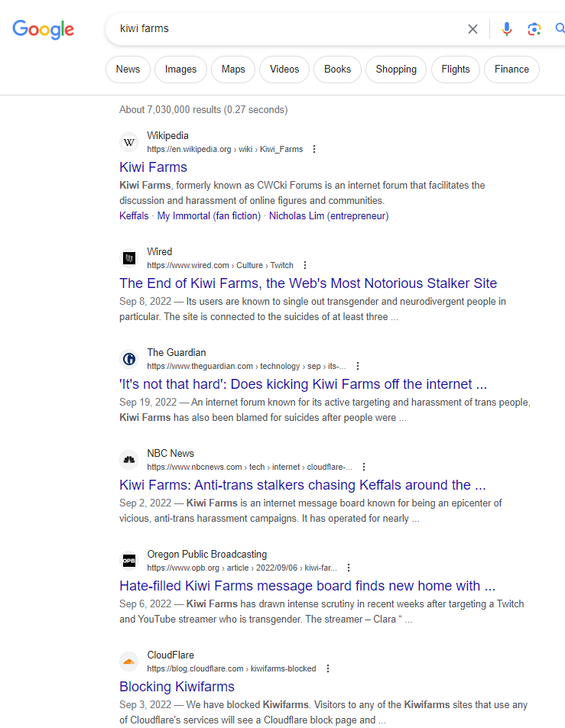The height and width of the screenshot is (728, 565).
Task: Click the CloudFlare cloud favicon
Action: (129, 661)
